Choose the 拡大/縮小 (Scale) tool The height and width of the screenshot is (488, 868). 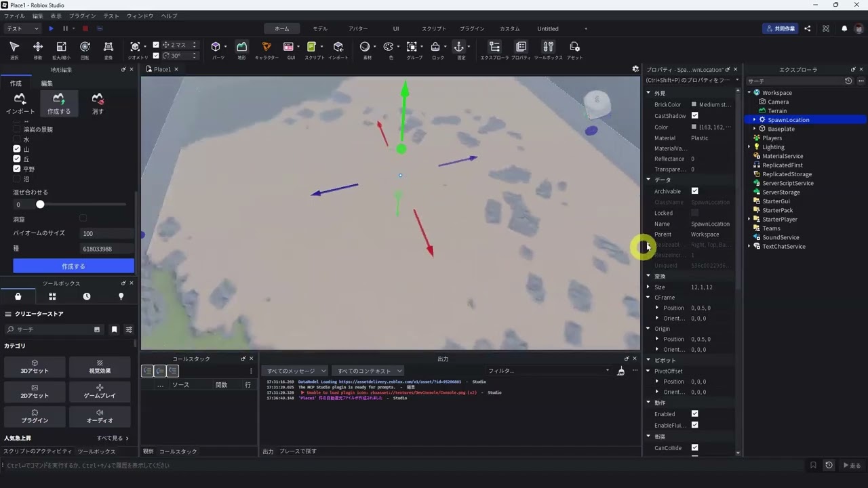61,49
